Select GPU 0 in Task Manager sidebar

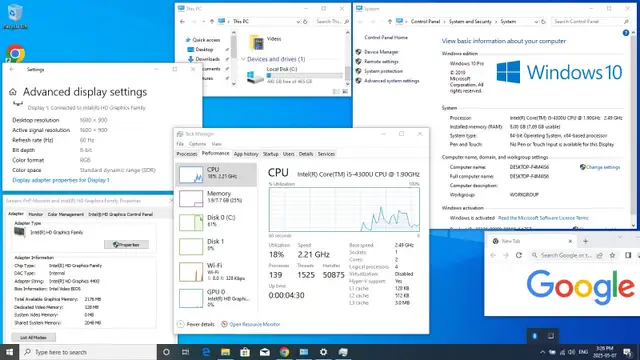[216, 297]
